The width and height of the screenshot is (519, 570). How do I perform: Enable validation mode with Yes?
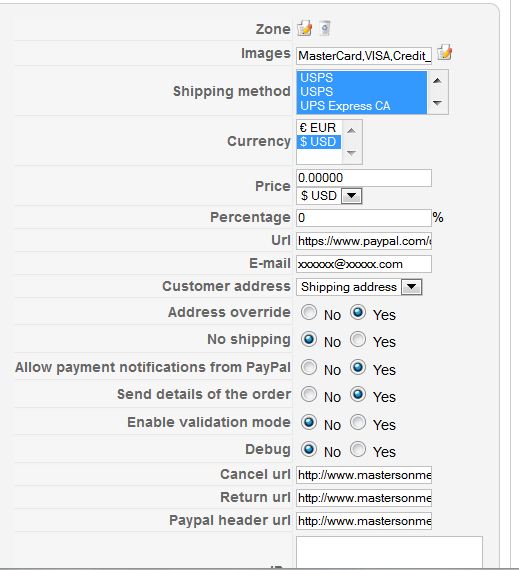[358, 422]
